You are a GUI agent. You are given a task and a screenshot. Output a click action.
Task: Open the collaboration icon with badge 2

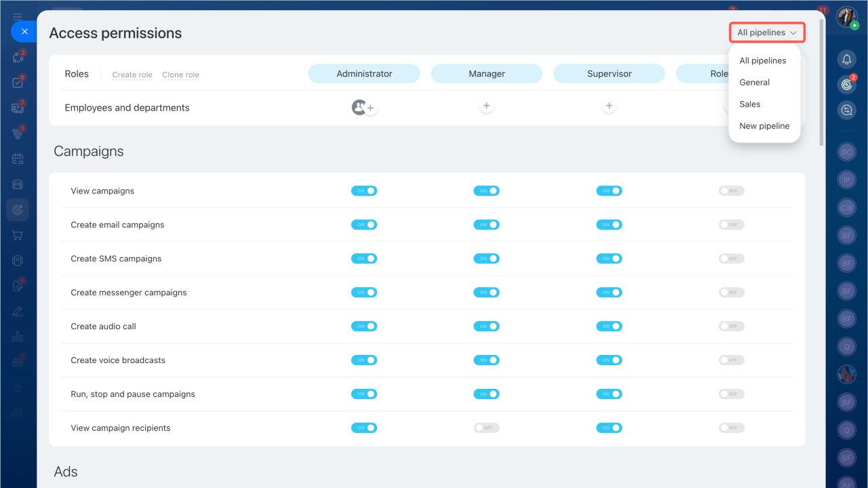pos(18,57)
